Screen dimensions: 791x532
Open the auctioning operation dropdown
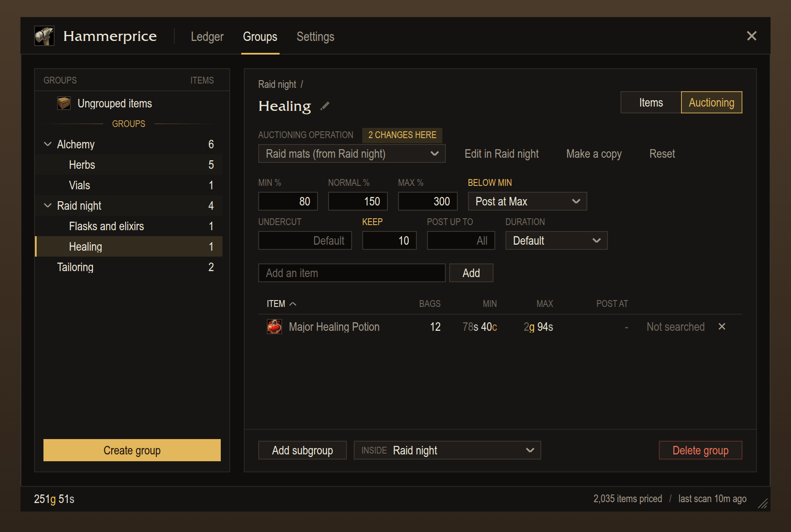(x=352, y=153)
